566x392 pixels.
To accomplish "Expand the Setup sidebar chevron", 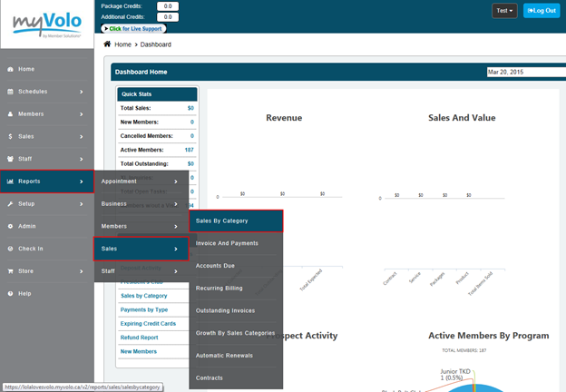I will click(x=82, y=204).
